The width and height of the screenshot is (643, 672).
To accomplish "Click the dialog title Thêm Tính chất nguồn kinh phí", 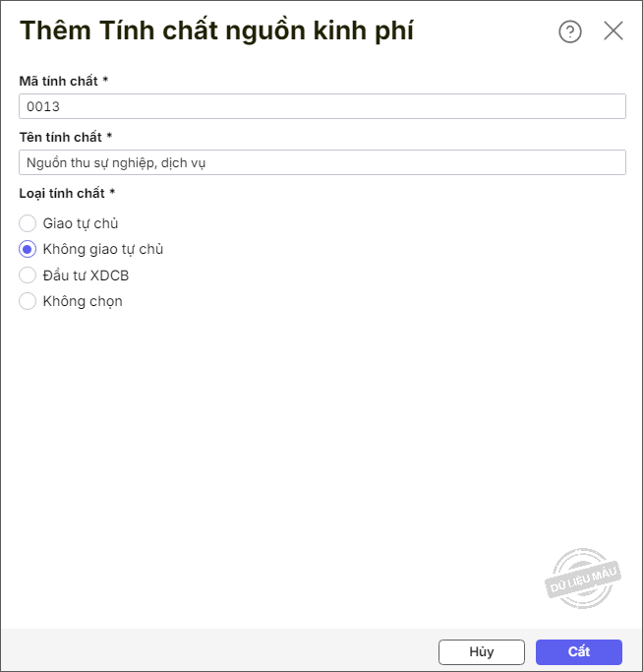I will 216,31.
